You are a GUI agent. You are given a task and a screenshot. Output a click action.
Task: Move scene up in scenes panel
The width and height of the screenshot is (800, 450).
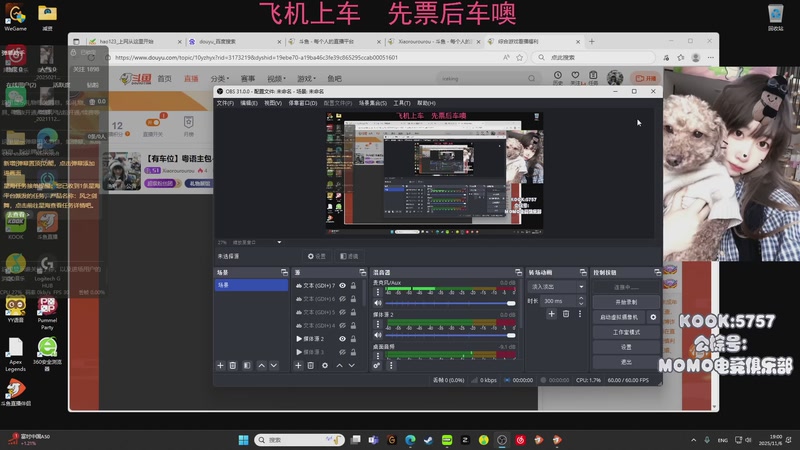tap(261, 365)
